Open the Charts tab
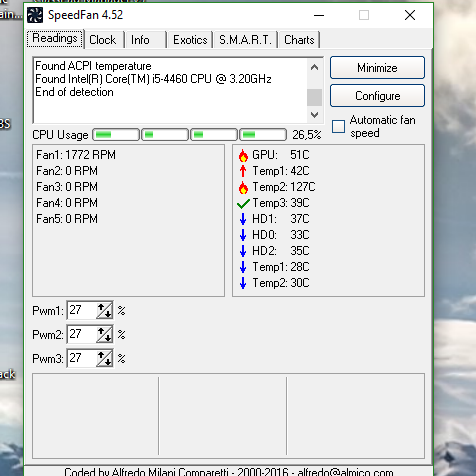The width and height of the screenshot is (476, 476). [x=299, y=40]
